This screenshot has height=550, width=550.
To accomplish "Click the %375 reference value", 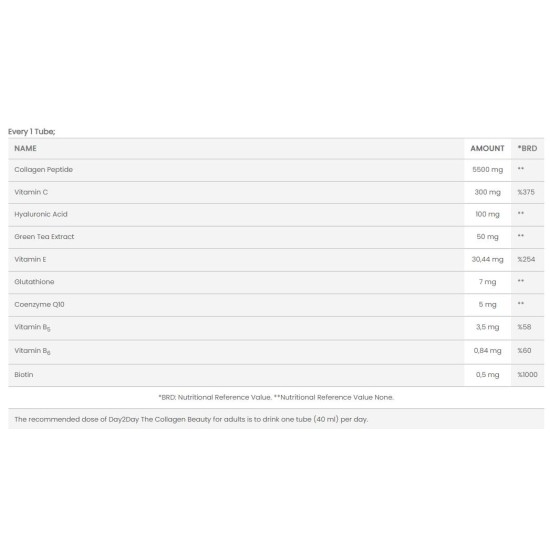I will pos(526,192).
